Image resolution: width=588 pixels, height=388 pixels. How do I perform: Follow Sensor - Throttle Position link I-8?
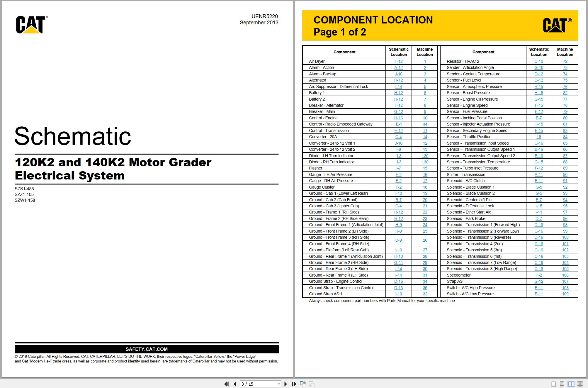539,137
